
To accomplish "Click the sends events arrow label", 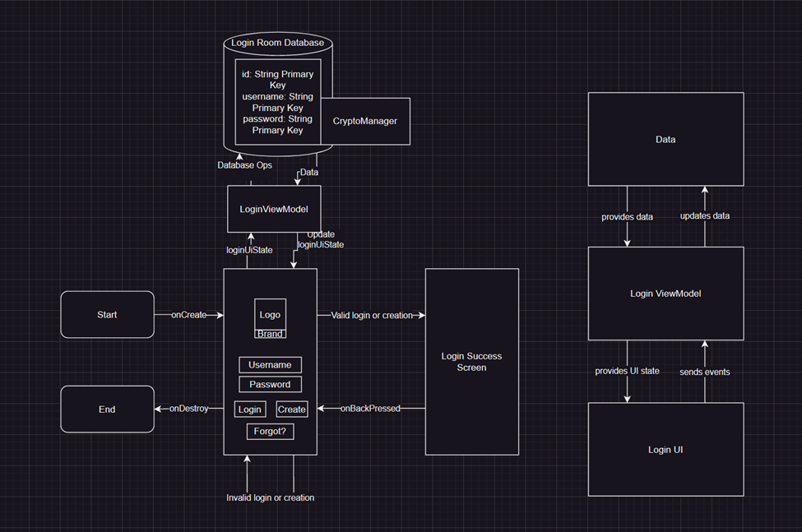I will pos(704,372).
